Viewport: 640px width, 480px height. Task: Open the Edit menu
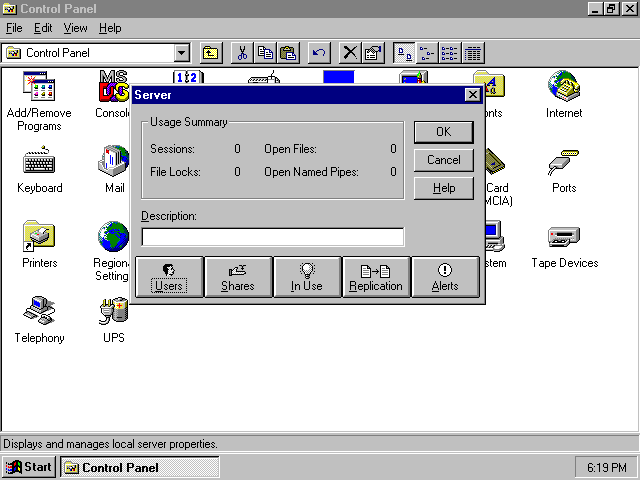(43, 28)
